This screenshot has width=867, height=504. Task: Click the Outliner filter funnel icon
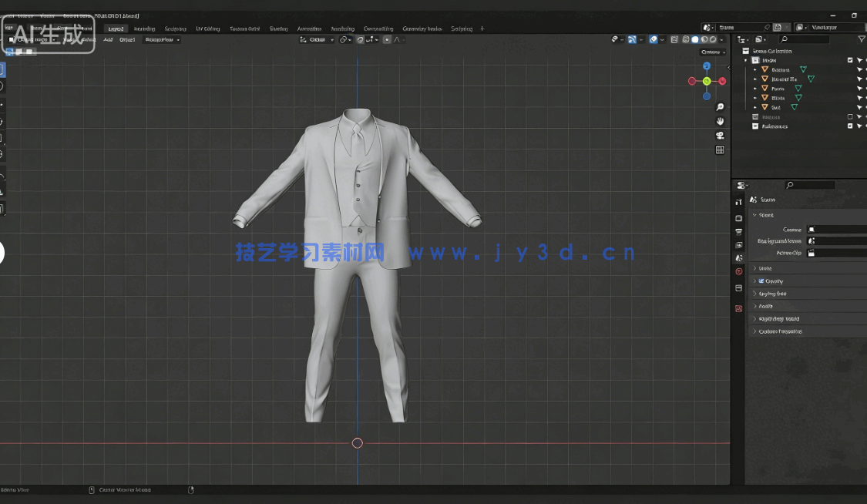click(861, 39)
